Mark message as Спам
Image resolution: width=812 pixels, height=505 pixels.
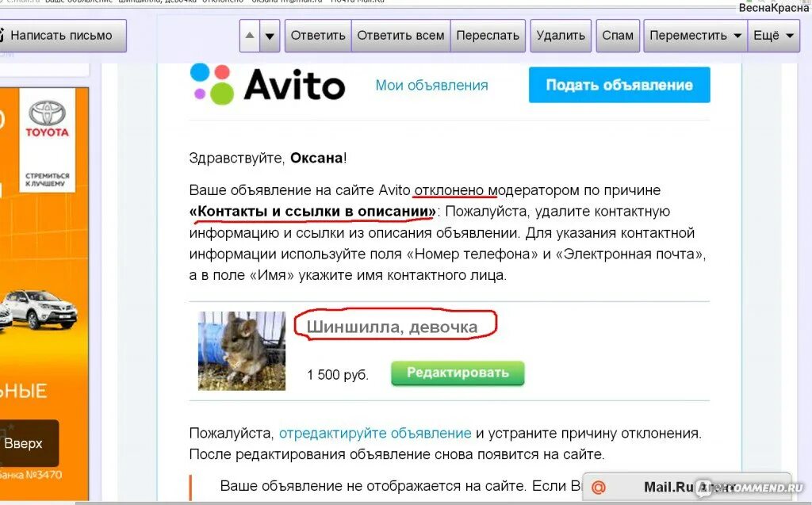point(618,36)
